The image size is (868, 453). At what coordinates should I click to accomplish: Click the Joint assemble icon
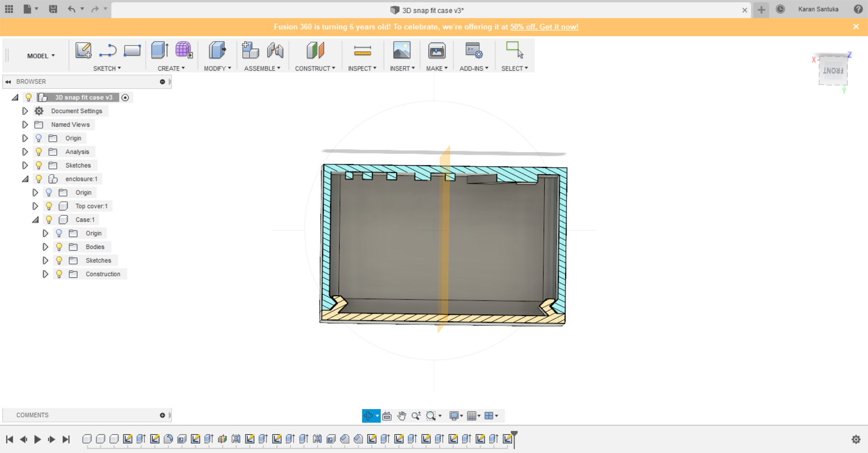click(x=275, y=50)
